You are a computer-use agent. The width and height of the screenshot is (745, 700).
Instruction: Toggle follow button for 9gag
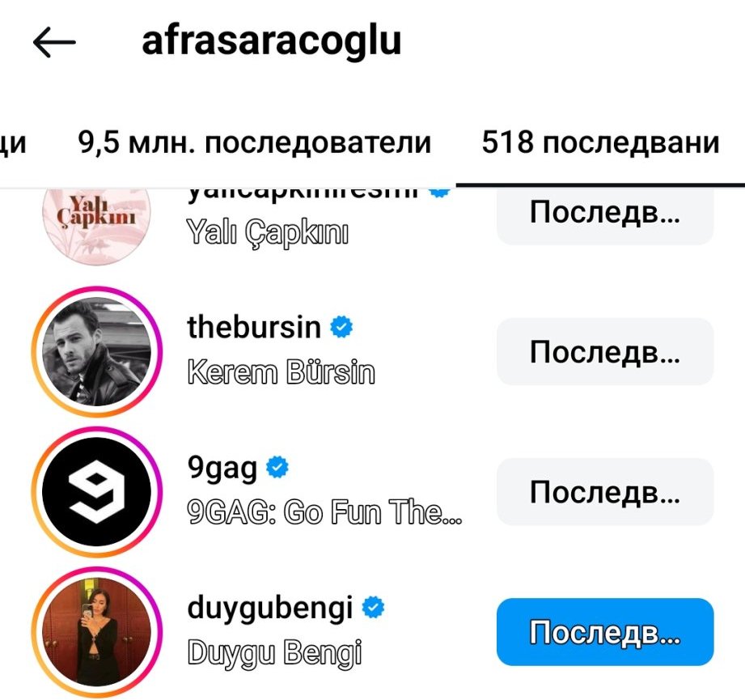(x=605, y=492)
